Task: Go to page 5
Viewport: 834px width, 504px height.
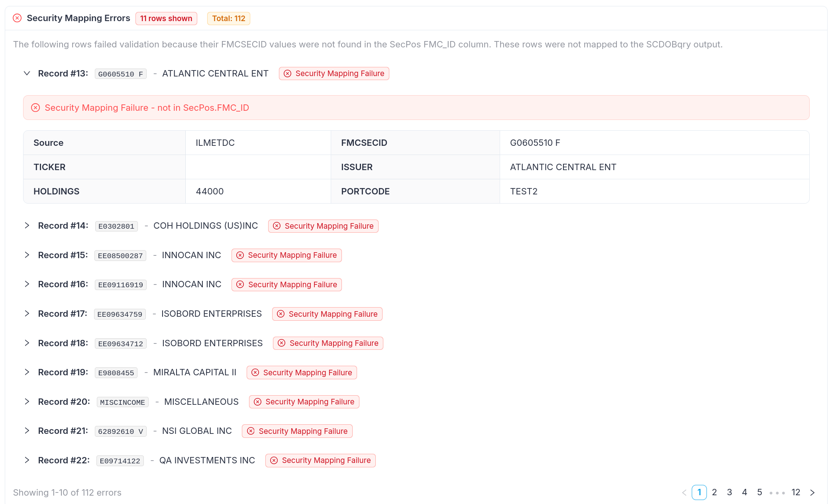Action: [759, 492]
